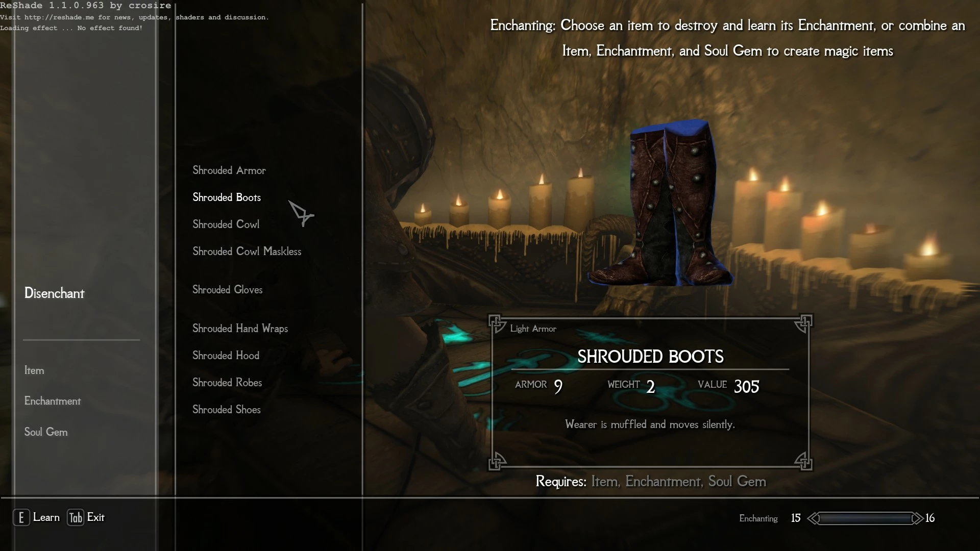Select Shrouded Cowl from the list

click(226, 224)
